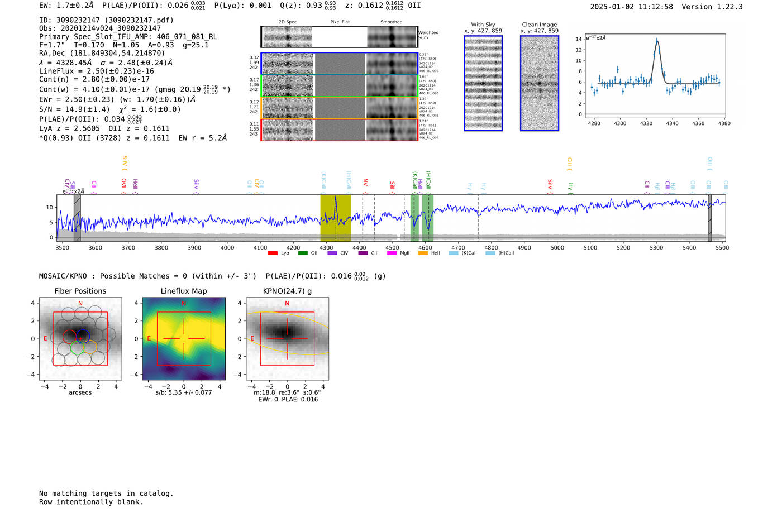Click the Lyα red legend swatch
Screen dimensions: 782x532
273,253
